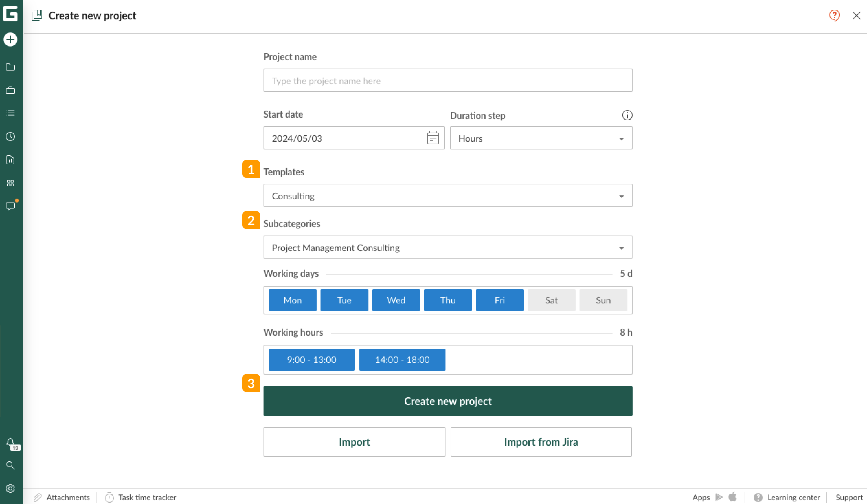Expand the Duration step Hours dropdown
Viewport: 867px width, 504px height.
click(540, 138)
